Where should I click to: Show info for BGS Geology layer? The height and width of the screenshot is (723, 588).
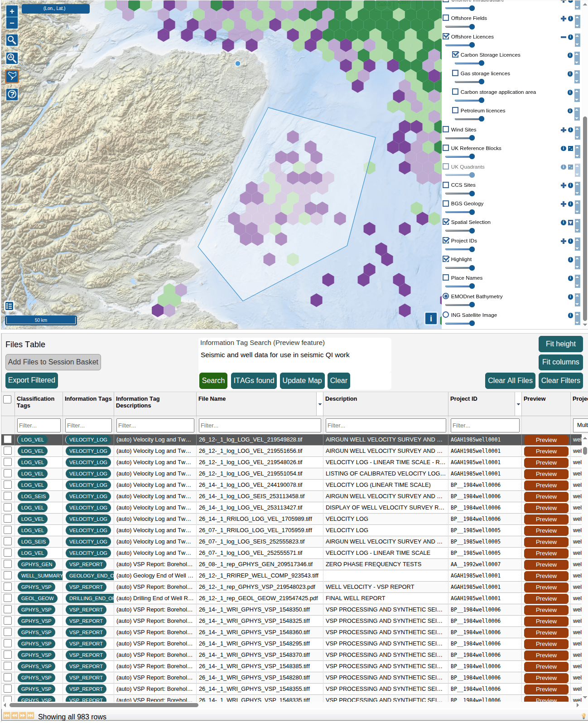570,204
